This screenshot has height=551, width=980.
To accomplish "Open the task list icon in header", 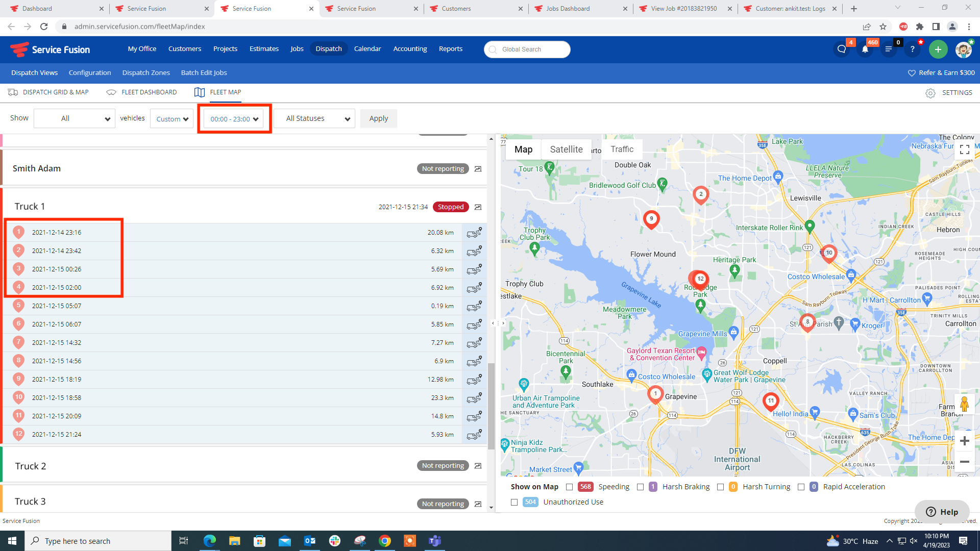I will pos(889,49).
